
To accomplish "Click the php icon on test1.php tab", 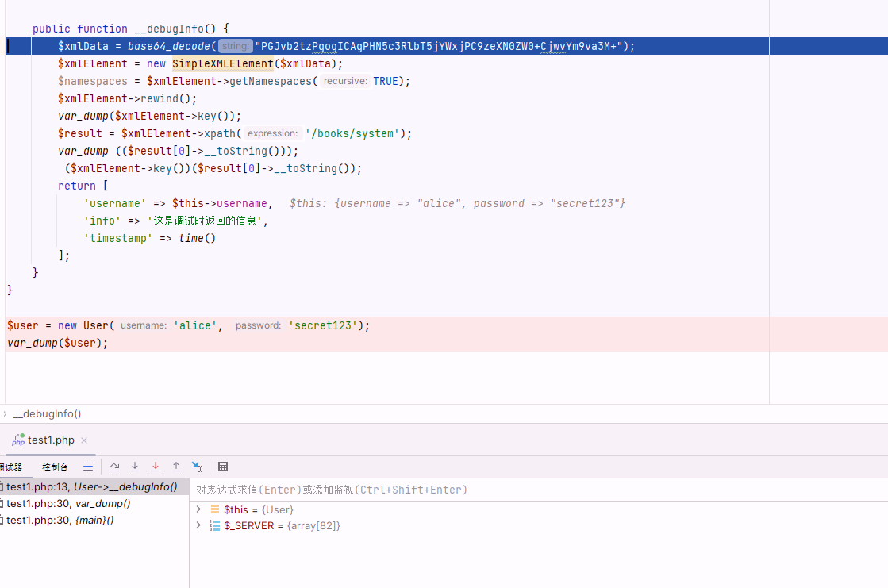I will [18, 440].
